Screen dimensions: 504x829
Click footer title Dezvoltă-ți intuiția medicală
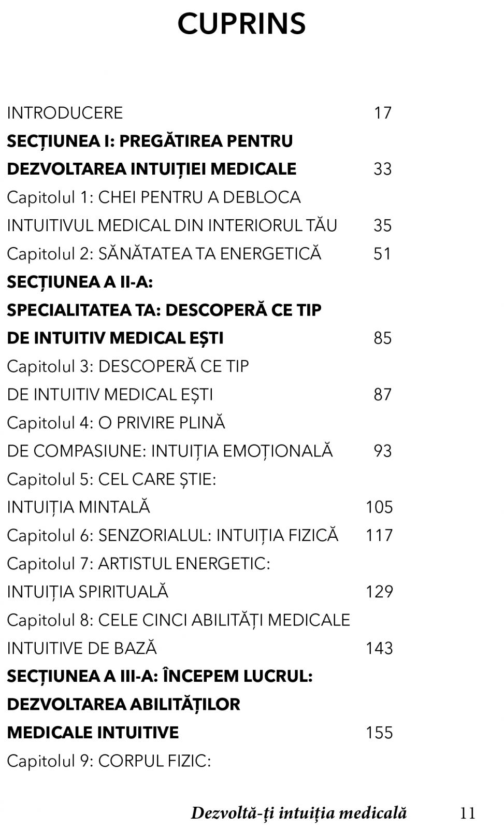point(298,813)
